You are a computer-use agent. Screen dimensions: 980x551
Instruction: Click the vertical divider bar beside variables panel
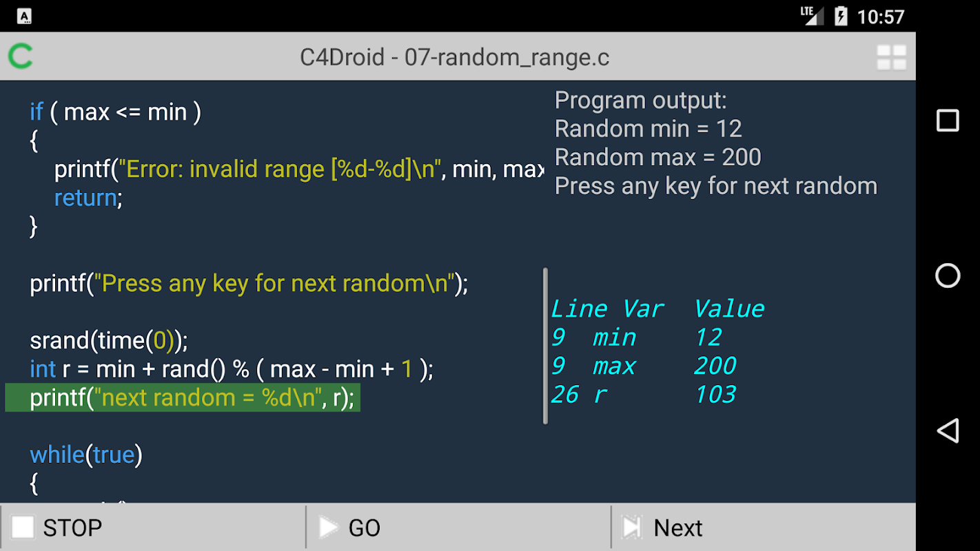[545, 346]
